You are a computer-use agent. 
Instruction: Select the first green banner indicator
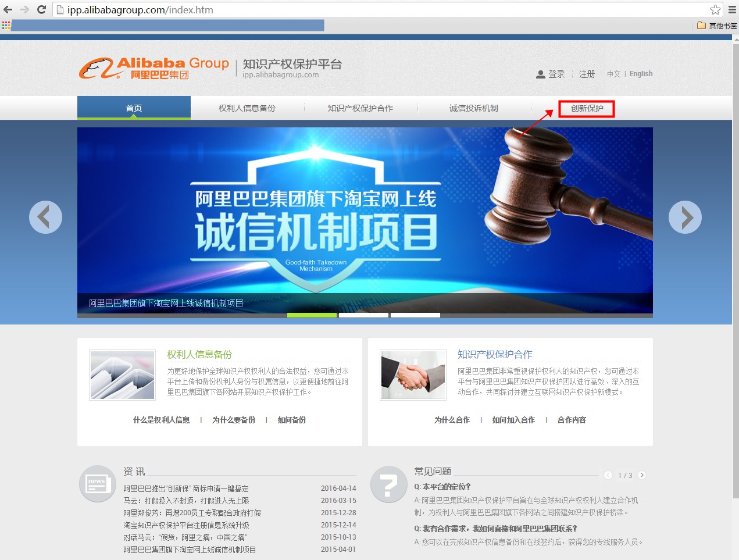tap(312, 315)
